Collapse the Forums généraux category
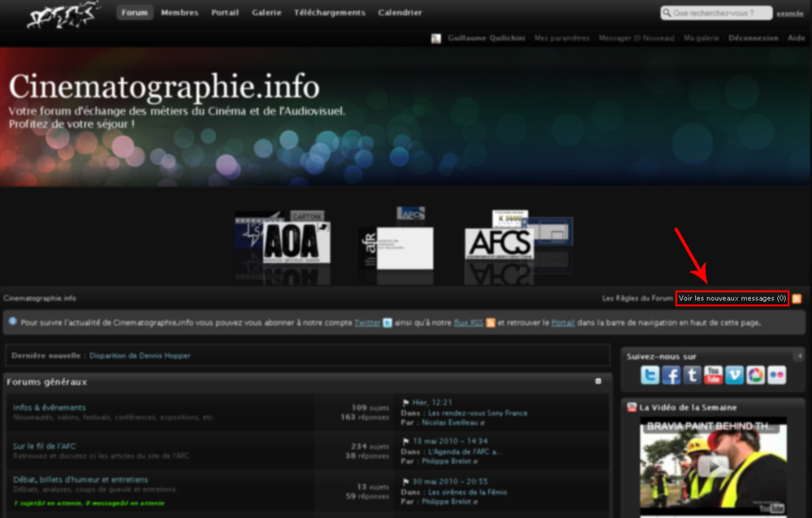 click(598, 382)
